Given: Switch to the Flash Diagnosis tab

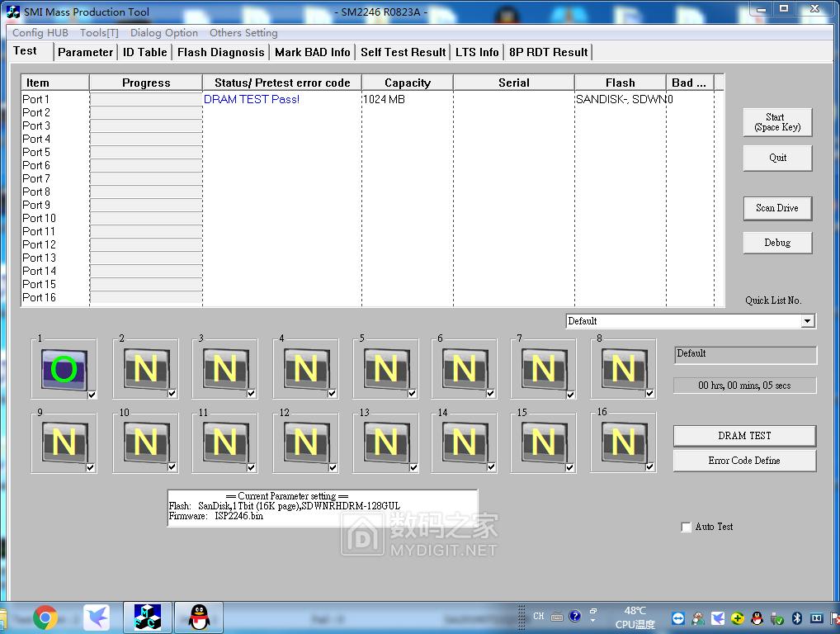Looking at the screenshot, I should 220,52.
